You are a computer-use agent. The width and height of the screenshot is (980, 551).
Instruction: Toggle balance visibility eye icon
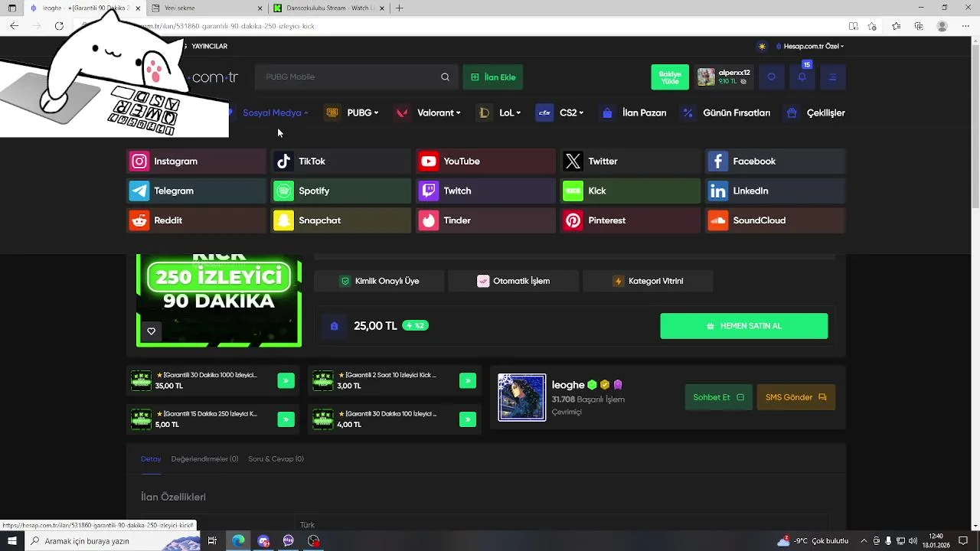point(743,81)
